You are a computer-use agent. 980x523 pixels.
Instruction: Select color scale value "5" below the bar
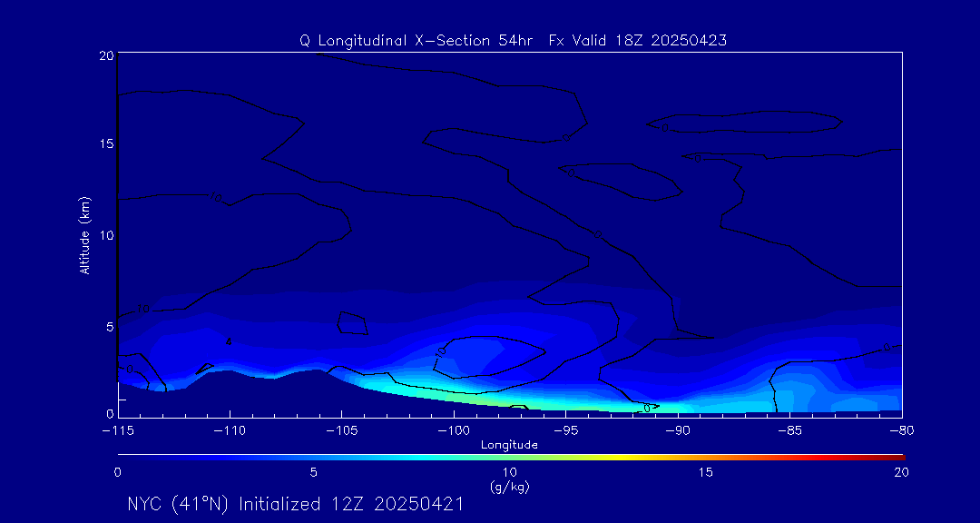tap(314, 473)
